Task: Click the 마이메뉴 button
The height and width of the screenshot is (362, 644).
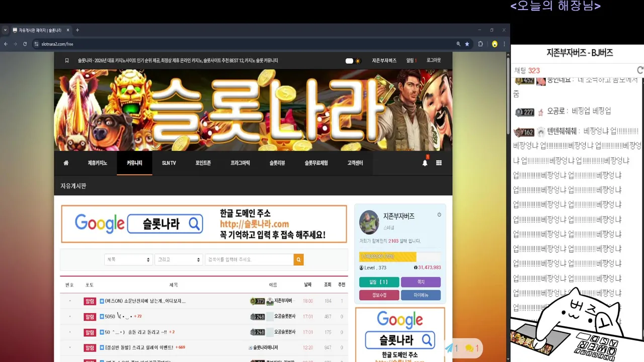Action: click(421, 295)
